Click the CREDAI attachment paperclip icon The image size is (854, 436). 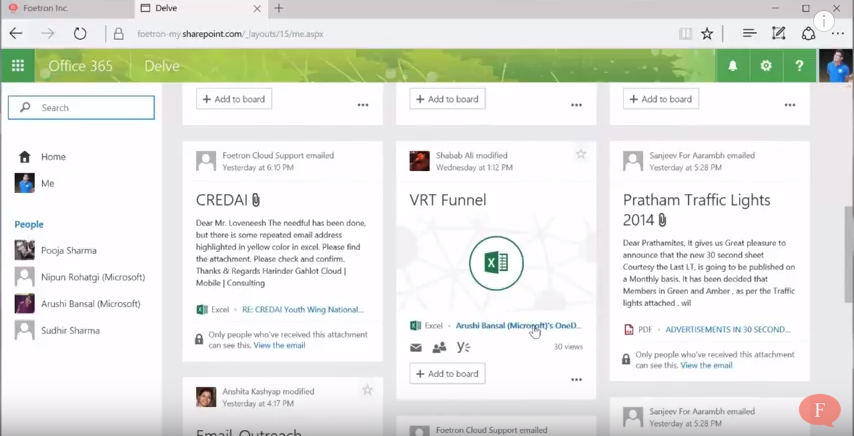255,200
